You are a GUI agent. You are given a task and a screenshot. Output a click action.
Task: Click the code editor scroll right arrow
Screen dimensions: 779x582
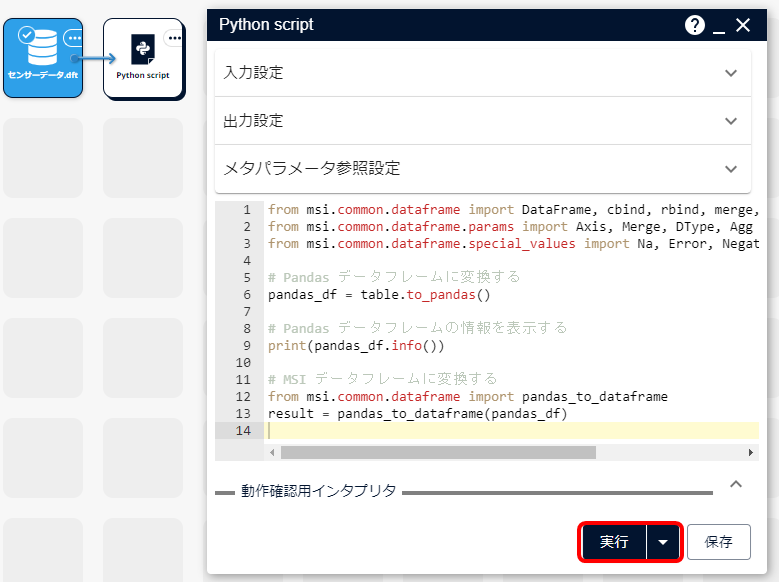(751, 452)
